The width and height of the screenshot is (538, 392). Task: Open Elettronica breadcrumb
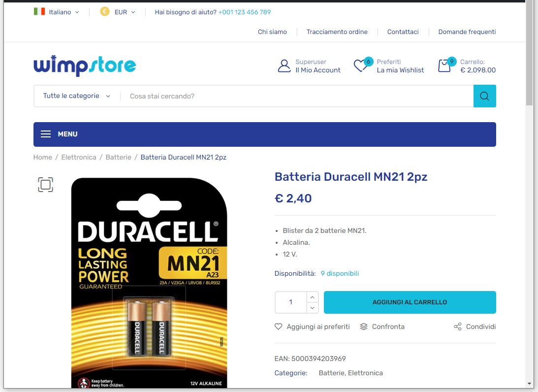pyautogui.click(x=79, y=157)
